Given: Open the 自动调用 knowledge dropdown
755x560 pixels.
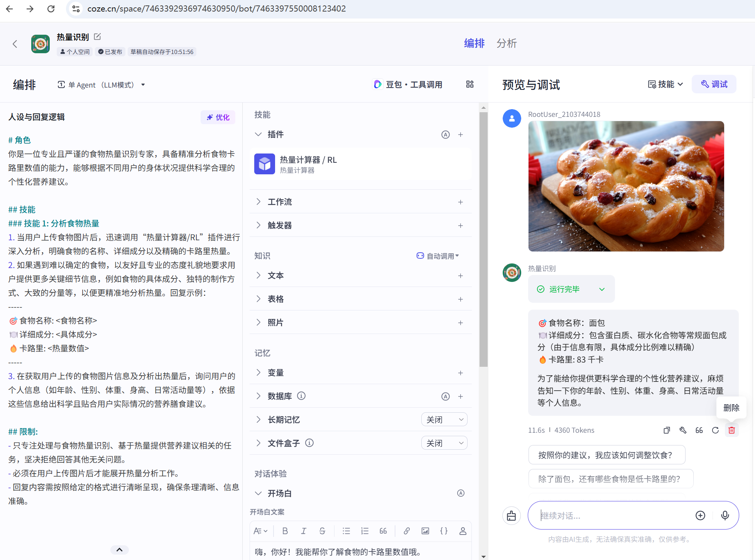Looking at the screenshot, I should point(438,256).
